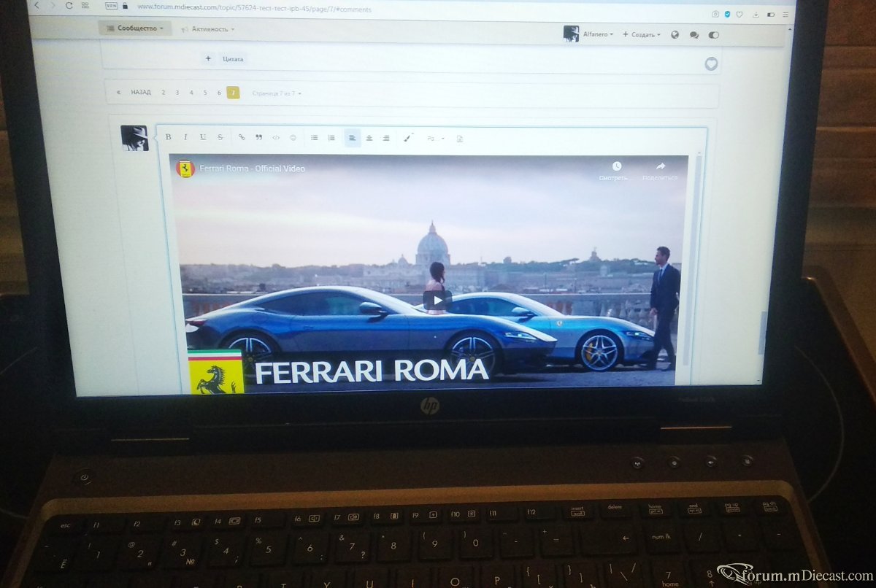Viewport: 876px width, 588px height.
Task: Click the browser forward arrow
Action: pyautogui.click(x=53, y=5)
